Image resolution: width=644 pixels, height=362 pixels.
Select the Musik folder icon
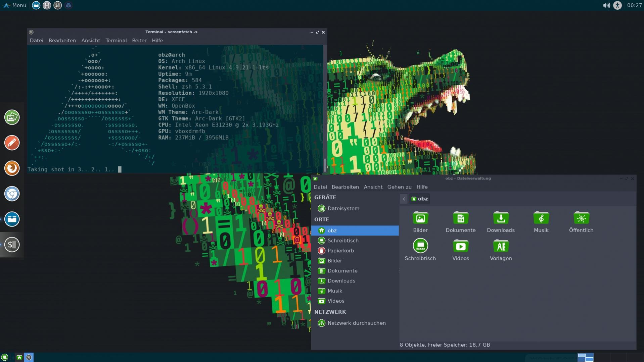coord(541,218)
